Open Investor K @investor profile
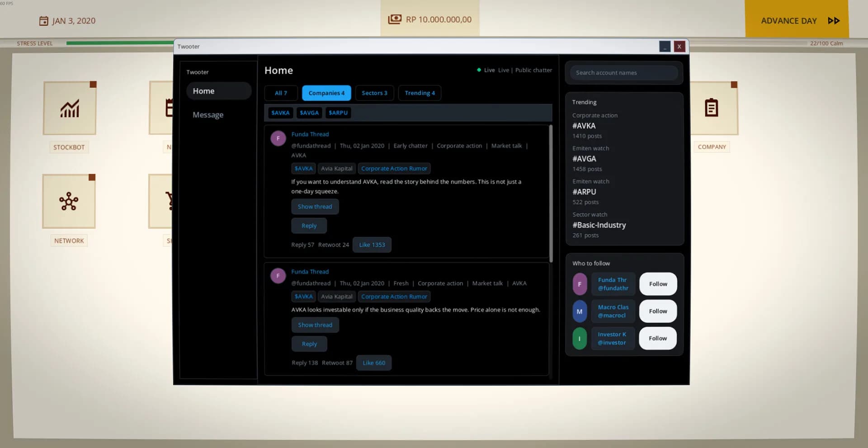868x448 pixels. (613, 339)
